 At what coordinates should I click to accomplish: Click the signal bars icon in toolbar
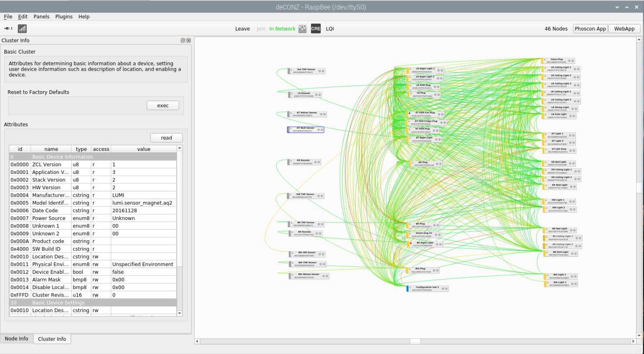pyautogui.click(x=22, y=29)
